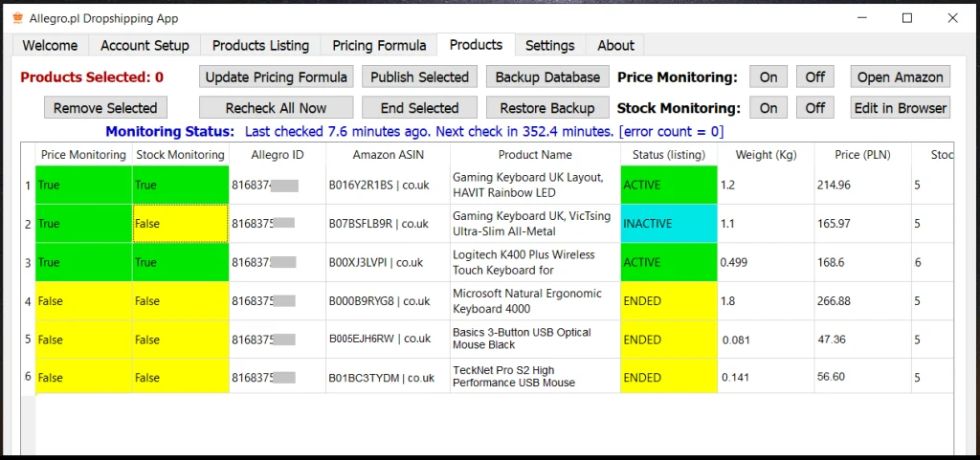Go to the Products Listing tab

260,46
